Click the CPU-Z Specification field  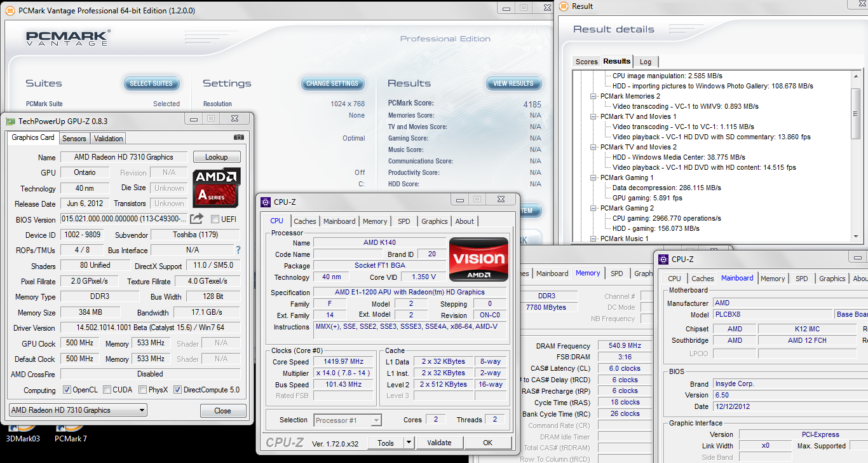(x=410, y=293)
